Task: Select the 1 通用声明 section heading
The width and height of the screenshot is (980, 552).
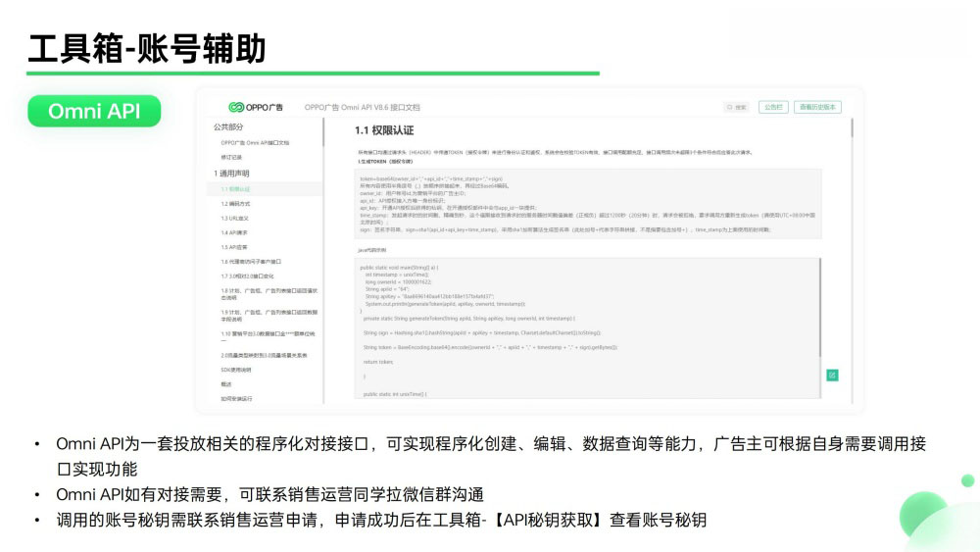Action: tap(231, 174)
